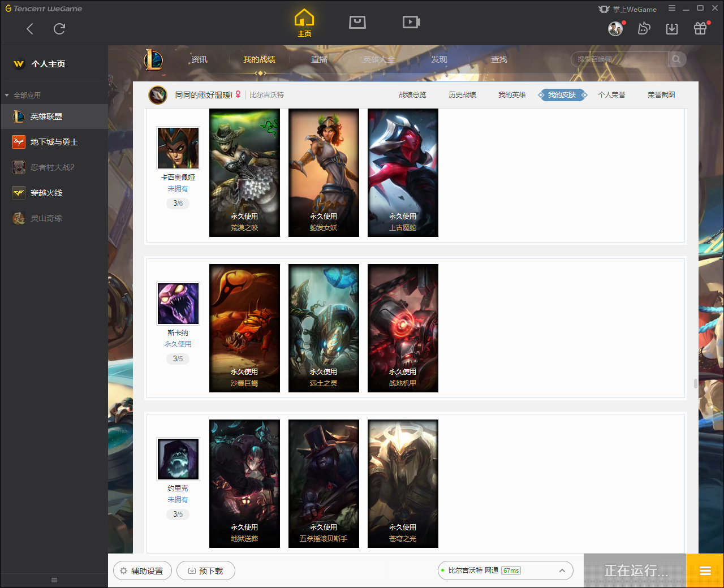Click the sidebar collapse handle at the bottom
This screenshot has height=588, width=724.
(54, 580)
